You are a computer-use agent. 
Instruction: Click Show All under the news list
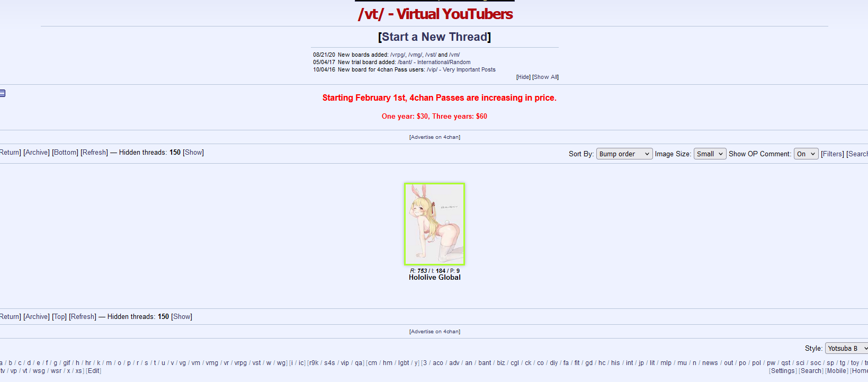click(545, 77)
